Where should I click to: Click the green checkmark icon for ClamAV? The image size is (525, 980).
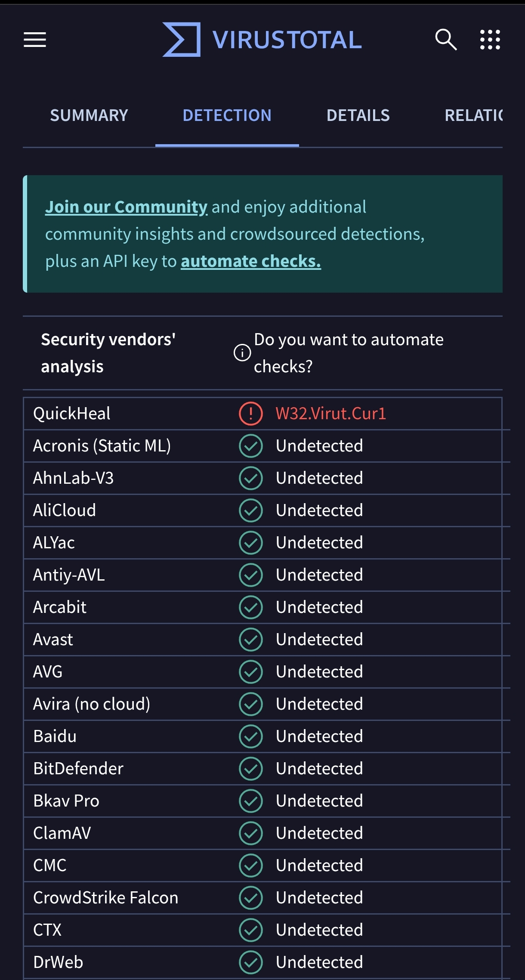(251, 833)
